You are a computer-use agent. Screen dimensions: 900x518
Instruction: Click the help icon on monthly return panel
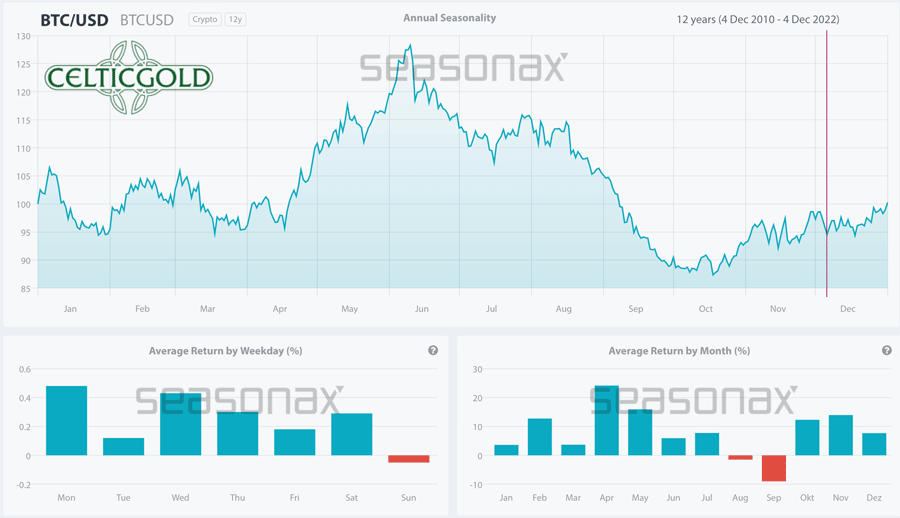pos(887,351)
